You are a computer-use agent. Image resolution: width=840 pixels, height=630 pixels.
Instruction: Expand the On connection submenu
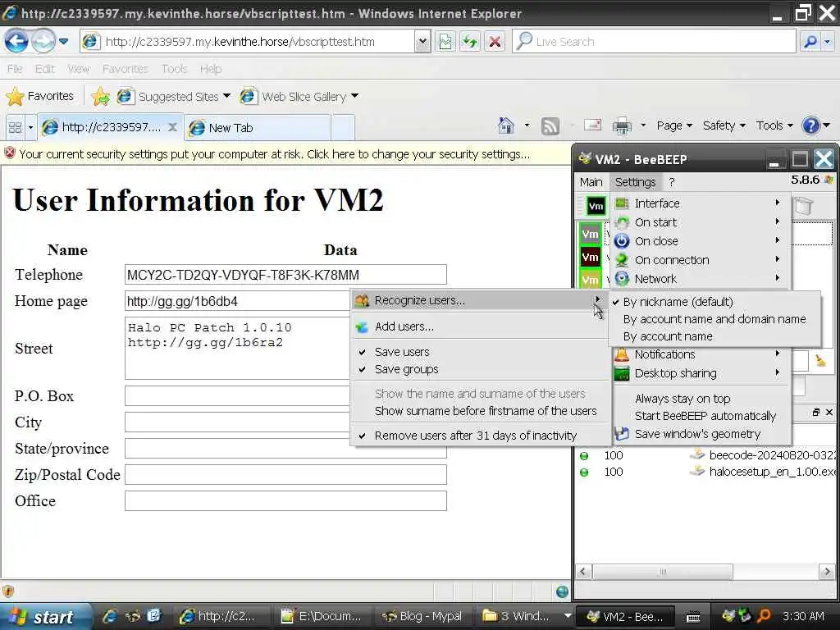coord(699,260)
